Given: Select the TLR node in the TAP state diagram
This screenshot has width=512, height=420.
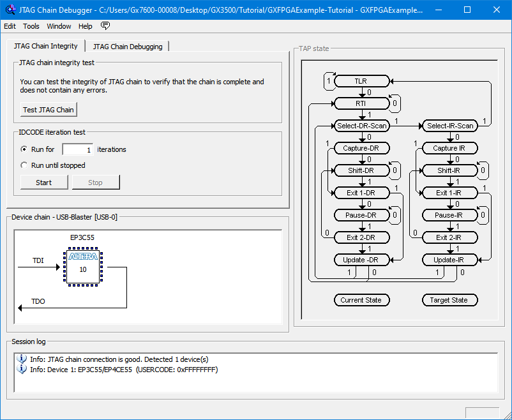Looking at the screenshot, I should coord(361,81).
